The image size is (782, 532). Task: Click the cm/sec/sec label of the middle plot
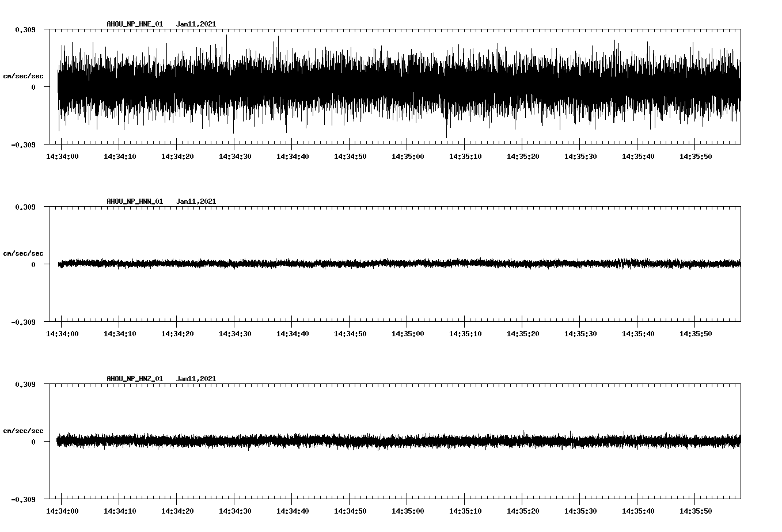pos(24,253)
